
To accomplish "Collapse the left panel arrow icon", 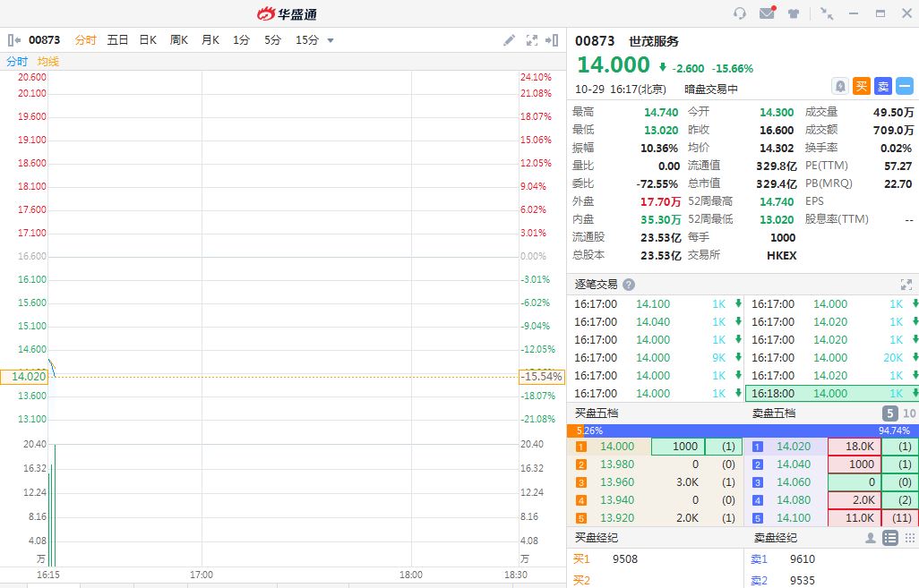I will point(13,40).
